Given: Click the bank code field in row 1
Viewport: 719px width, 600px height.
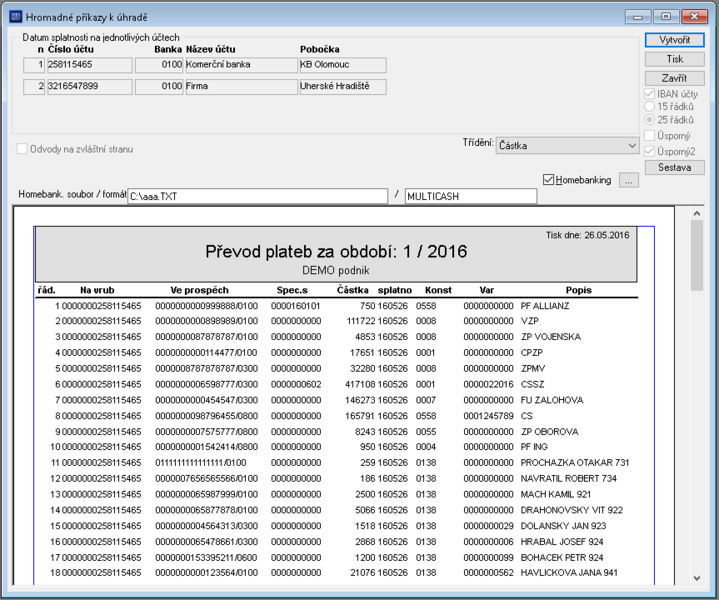Looking at the screenshot, I should (159, 65).
